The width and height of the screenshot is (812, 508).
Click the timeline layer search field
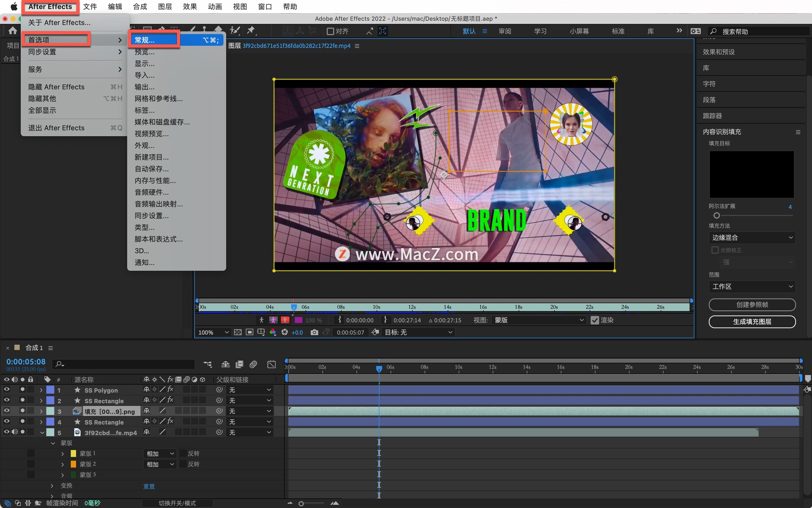(123, 364)
